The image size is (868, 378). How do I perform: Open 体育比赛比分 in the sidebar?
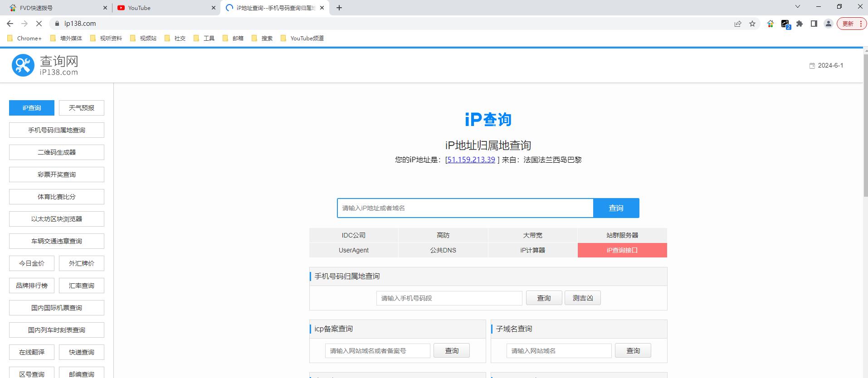tap(57, 197)
